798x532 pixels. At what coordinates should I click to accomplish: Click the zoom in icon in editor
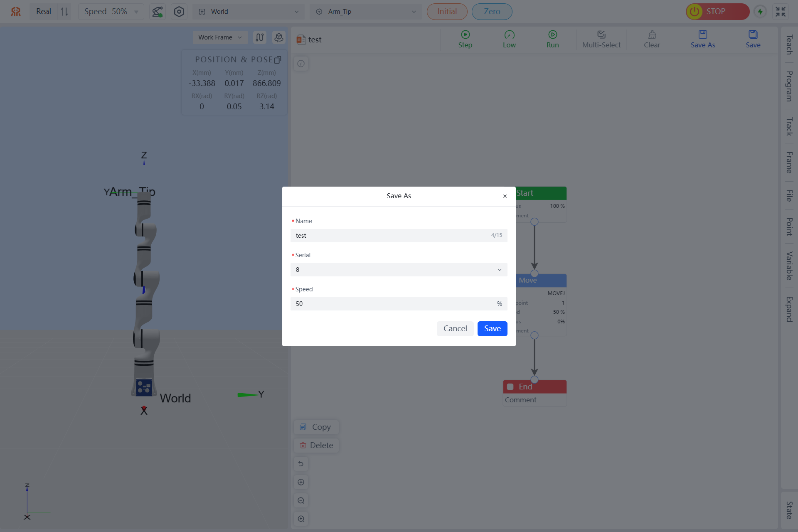(301, 519)
